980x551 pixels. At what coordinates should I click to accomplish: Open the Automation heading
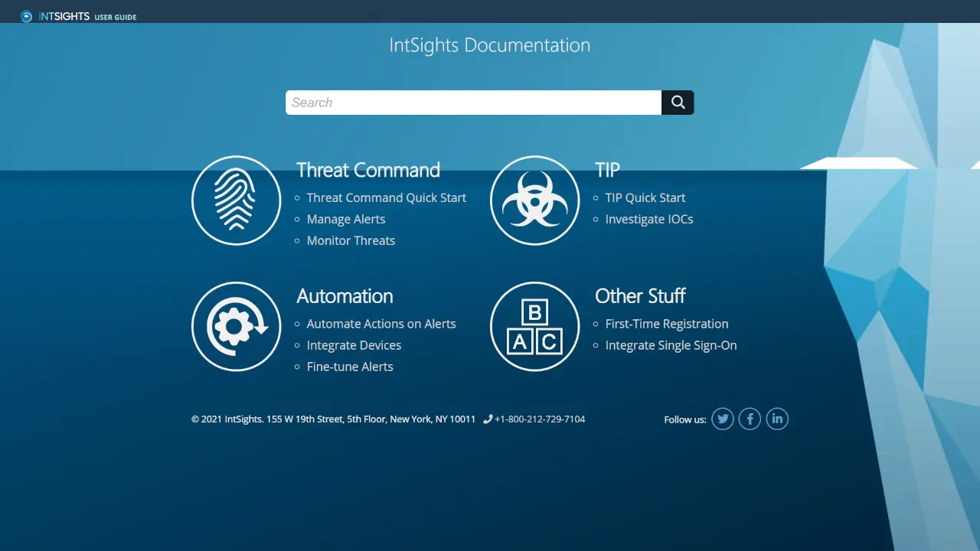click(345, 296)
